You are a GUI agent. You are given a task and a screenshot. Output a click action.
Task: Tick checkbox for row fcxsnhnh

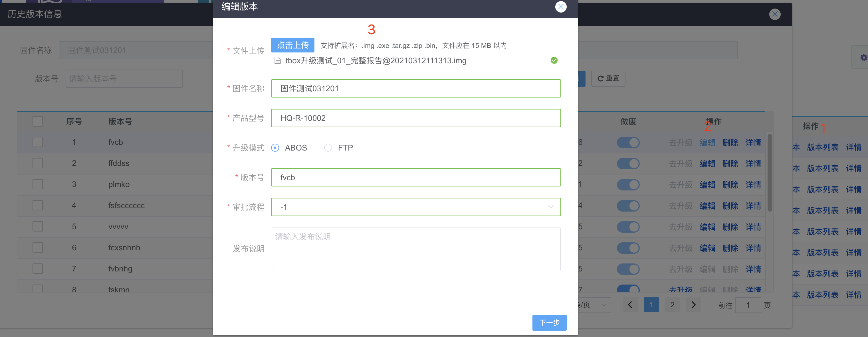pyautogui.click(x=38, y=248)
